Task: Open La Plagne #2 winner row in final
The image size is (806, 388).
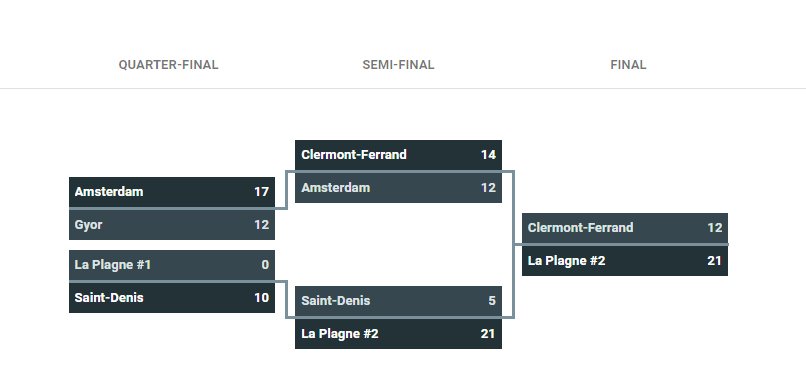Action: [625, 261]
